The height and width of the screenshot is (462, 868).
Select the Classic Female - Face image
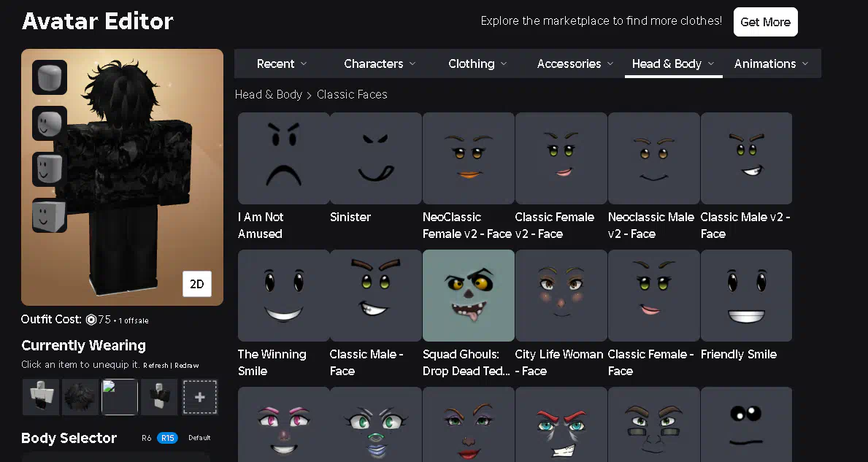(x=654, y=296)
